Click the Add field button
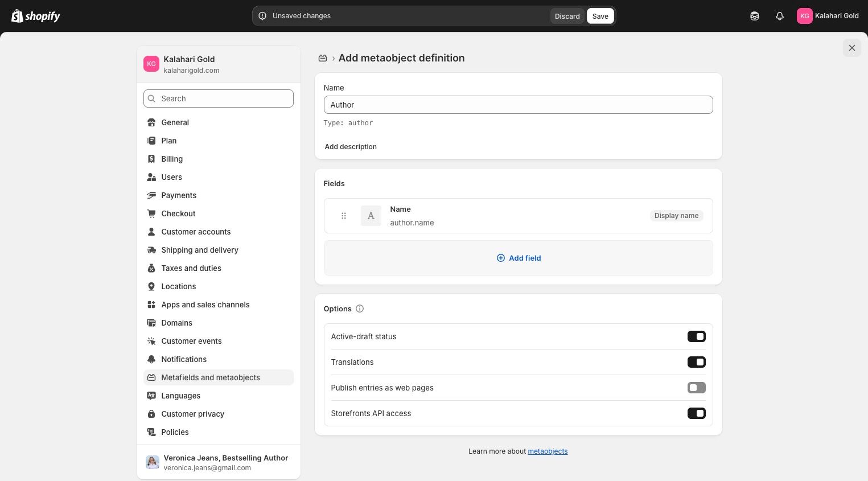 [x=519, y=258]
